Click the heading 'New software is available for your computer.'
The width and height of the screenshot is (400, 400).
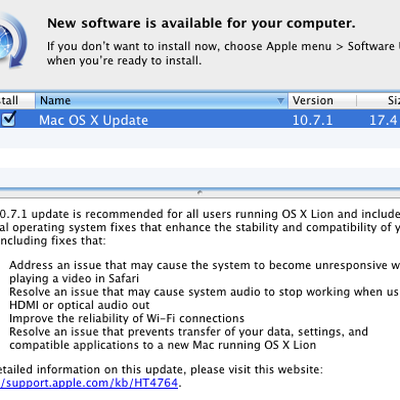tap(201, 23)
